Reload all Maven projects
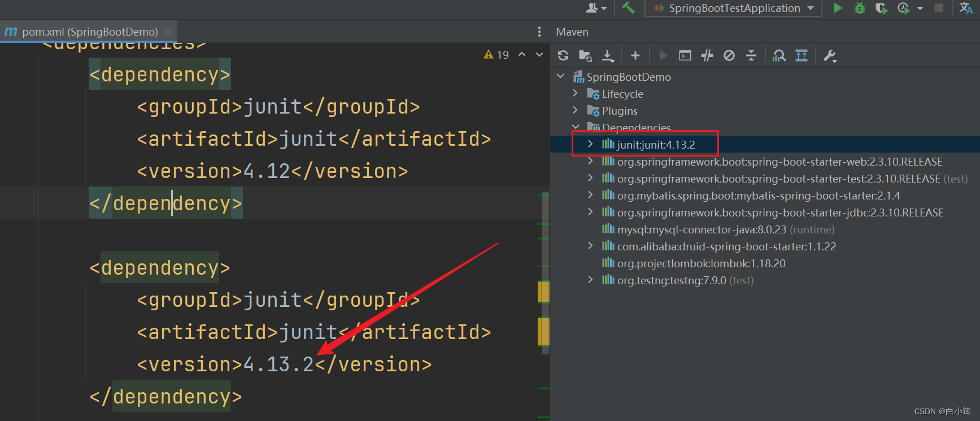The width and height of the screenshot is (980, 421). [x=563, y=55]
